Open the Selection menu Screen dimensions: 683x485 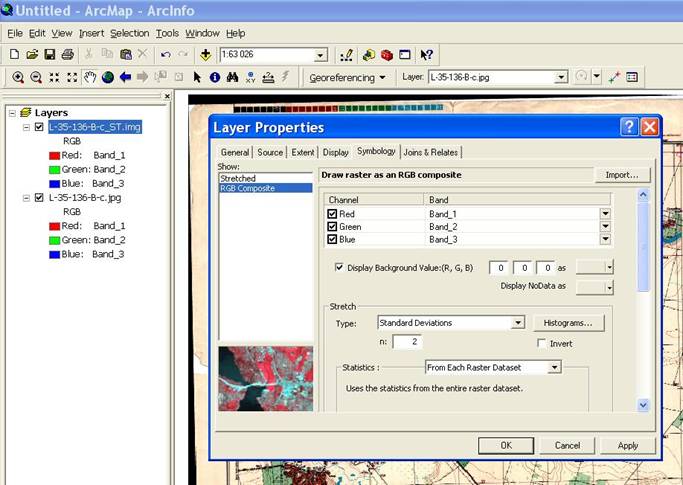[129, 33]
